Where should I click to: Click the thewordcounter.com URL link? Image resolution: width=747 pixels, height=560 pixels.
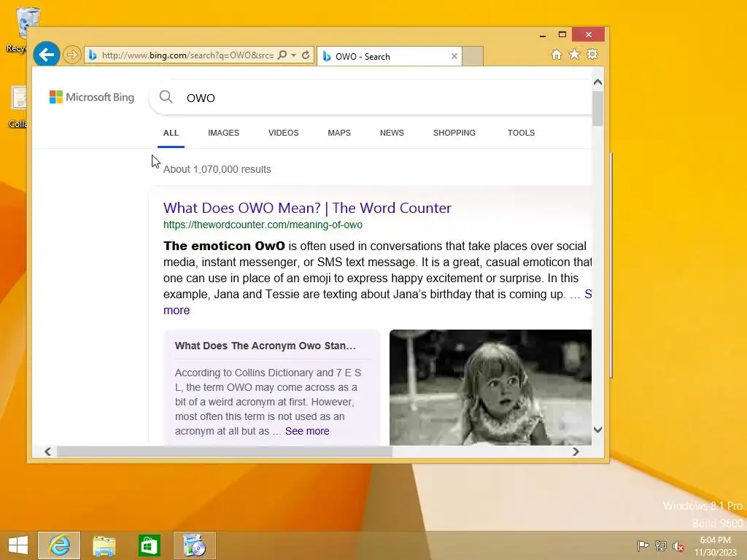263,225
